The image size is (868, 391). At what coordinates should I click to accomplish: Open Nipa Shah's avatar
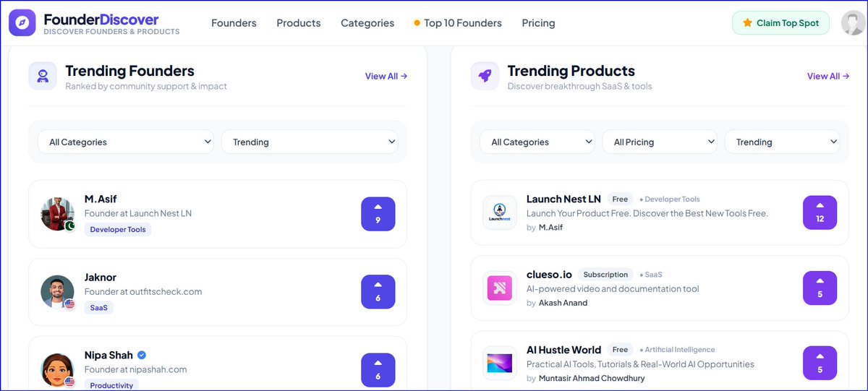pyautogui.click(x=58, y=370)
